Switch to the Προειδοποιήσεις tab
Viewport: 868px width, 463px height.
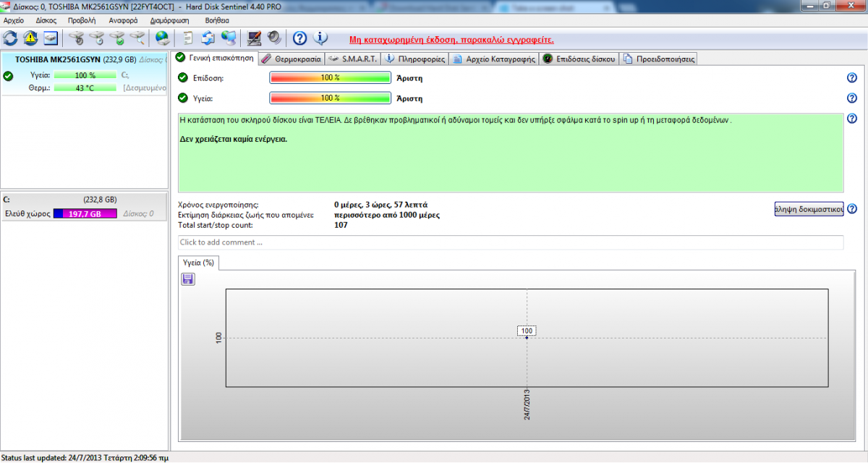[658, 59]
